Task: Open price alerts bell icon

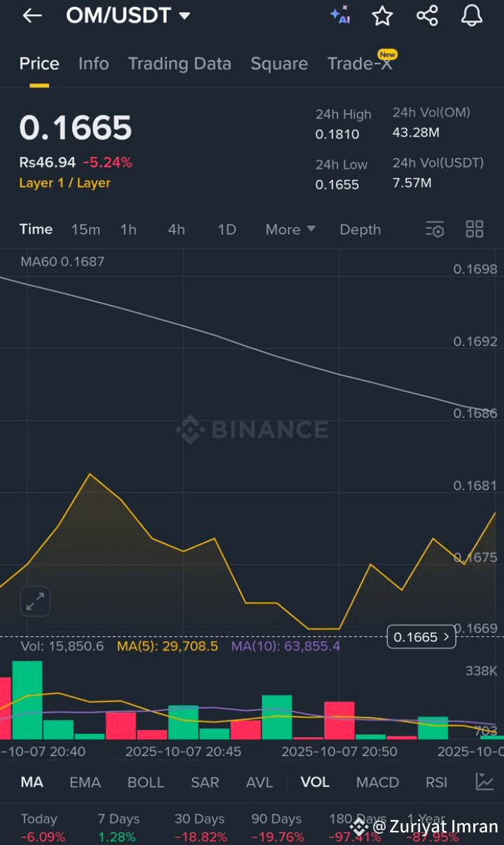Action: 472,15
